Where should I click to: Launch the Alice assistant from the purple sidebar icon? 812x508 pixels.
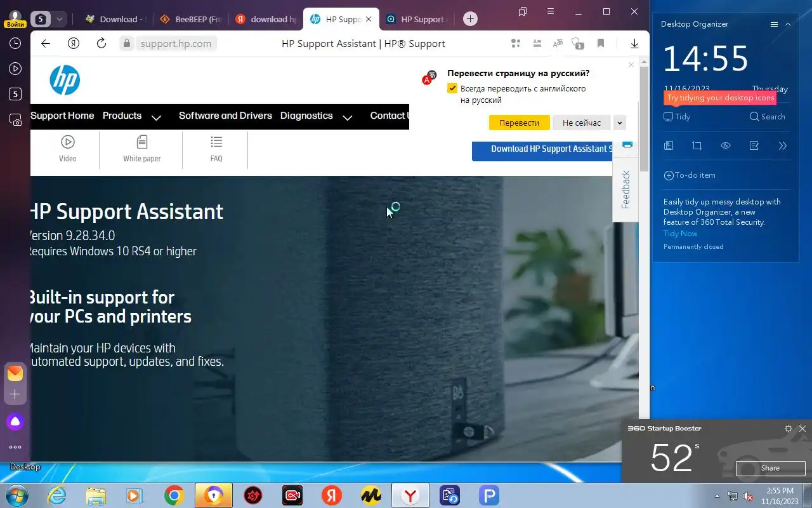click(15, 421)
